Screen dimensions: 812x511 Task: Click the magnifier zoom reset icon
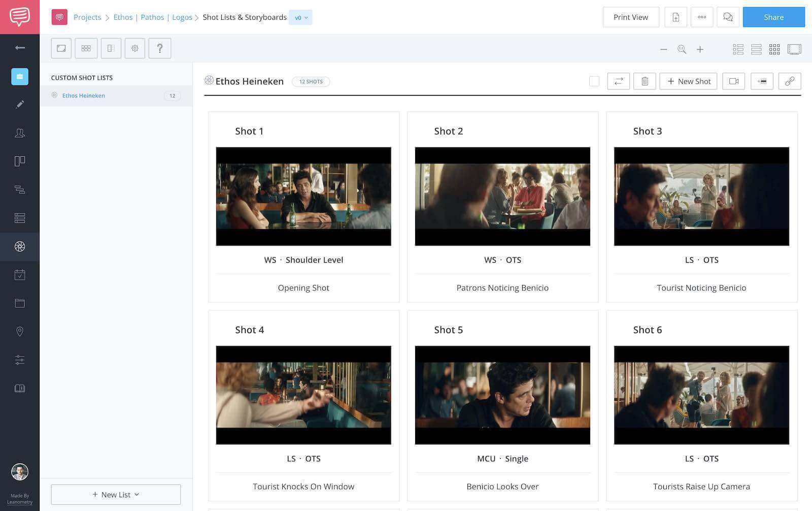tap(682, 49)
